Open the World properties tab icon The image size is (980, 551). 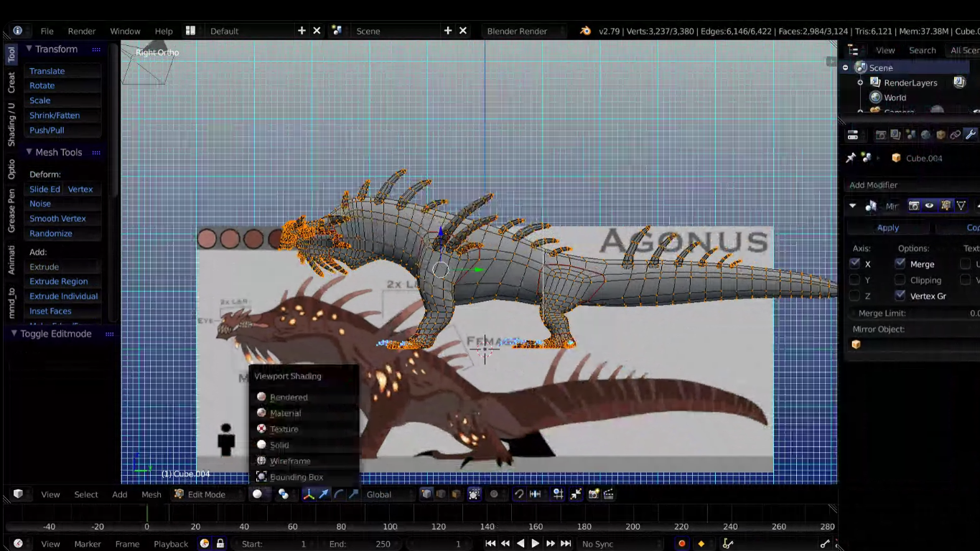(925, 135)
